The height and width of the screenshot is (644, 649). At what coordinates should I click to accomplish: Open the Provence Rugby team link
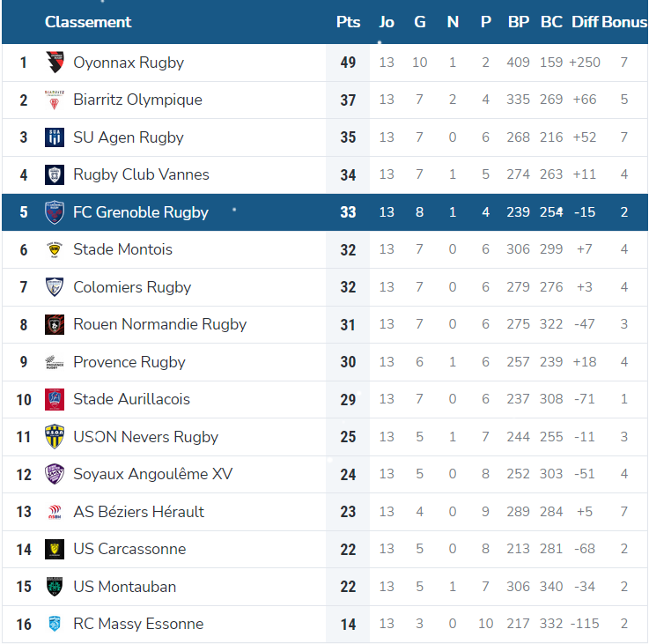129,362
